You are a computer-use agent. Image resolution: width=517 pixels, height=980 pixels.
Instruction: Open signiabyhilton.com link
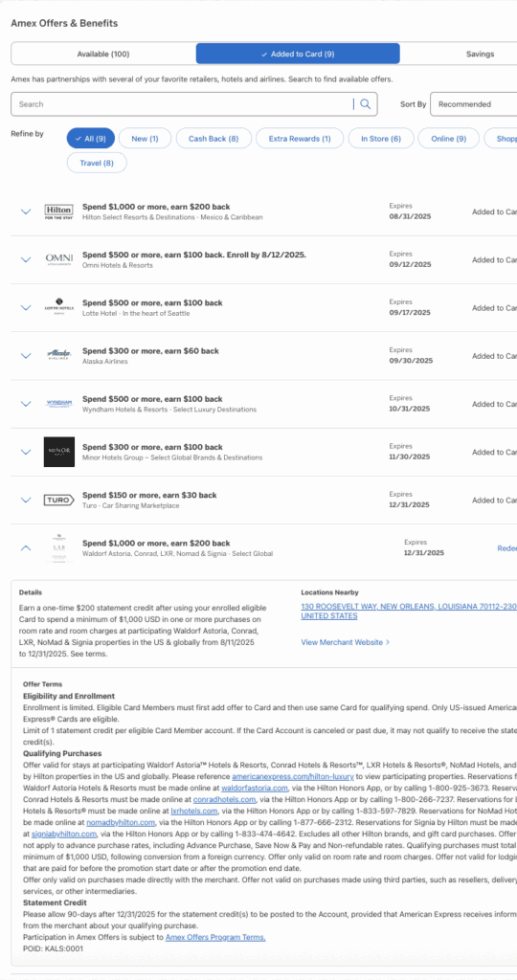(x=64, y=834)
